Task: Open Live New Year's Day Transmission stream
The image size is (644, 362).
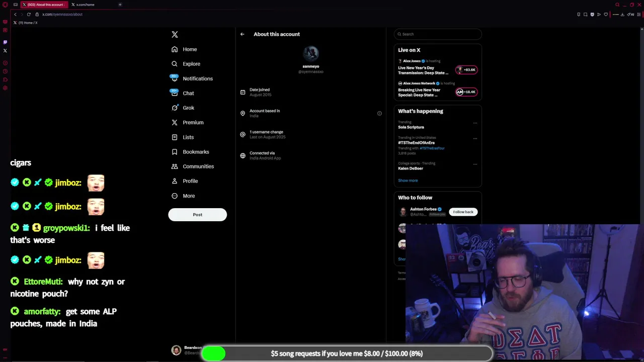Action: point(423,70)
